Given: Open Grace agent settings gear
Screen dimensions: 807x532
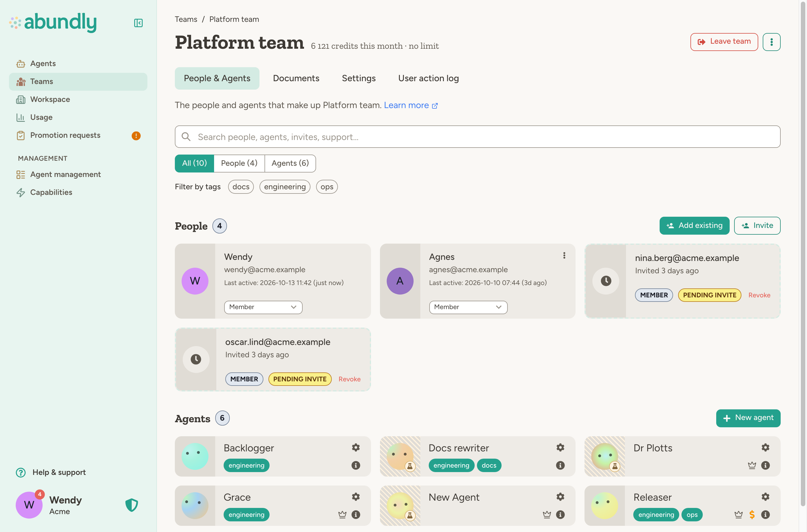Looking at the screenshot, I should click(356, 497).
